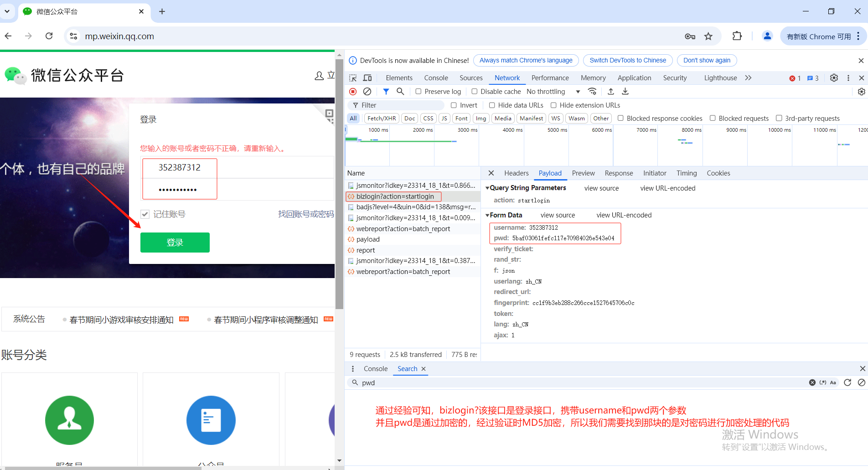Toggle the network filter funnel icon
Screen dimensions: 868x470
click(386, 92)
